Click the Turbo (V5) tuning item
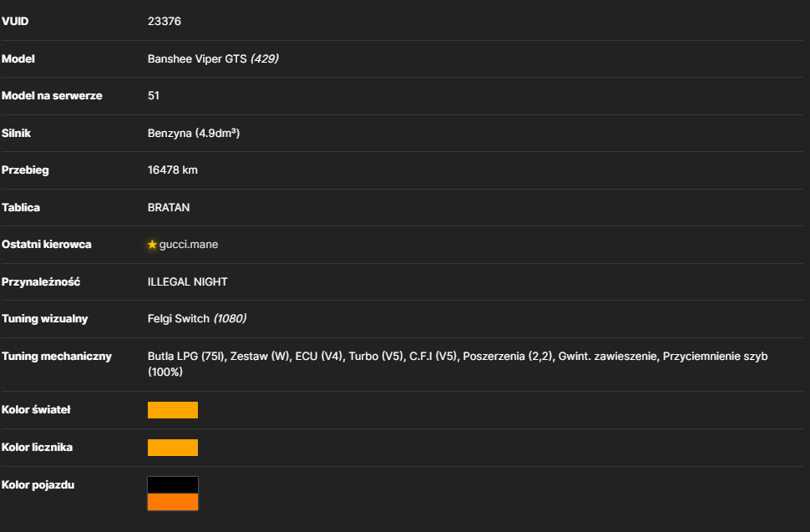This screenshot has width=810, height=532. pos(376,357)
